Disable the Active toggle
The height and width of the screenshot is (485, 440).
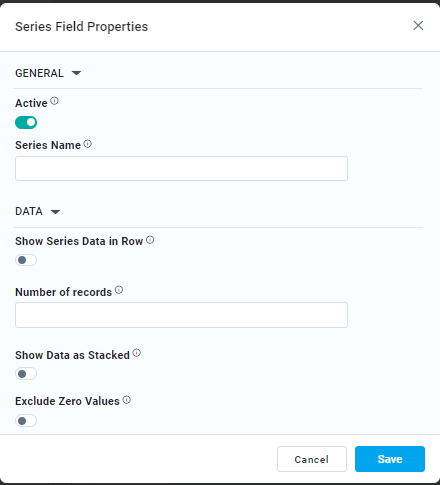tap(26, 123)
